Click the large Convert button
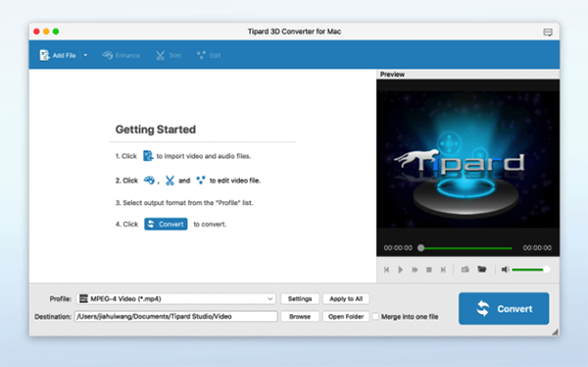 click(x=504, y=308)
